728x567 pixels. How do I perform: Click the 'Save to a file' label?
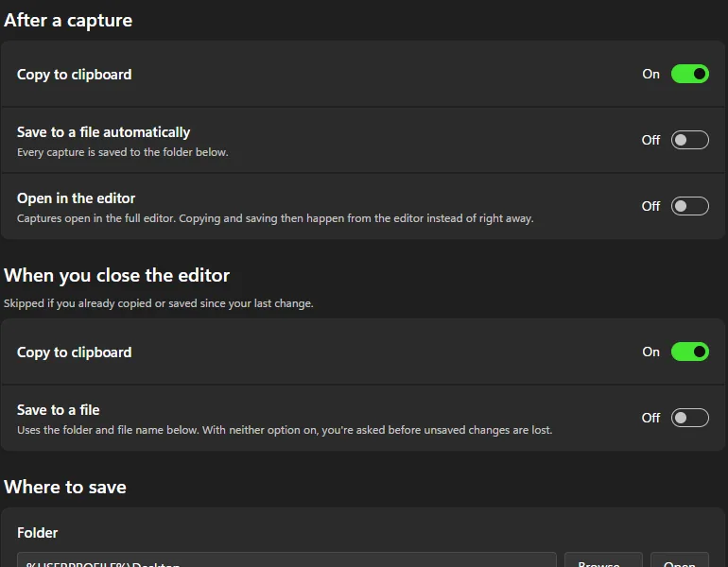point(59,410)
